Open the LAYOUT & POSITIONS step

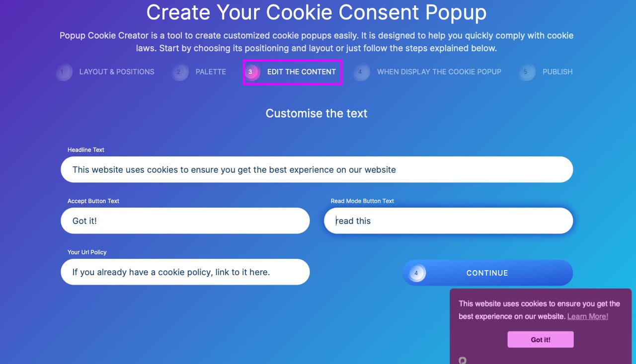pyautogui.click(x=116, y=72)
